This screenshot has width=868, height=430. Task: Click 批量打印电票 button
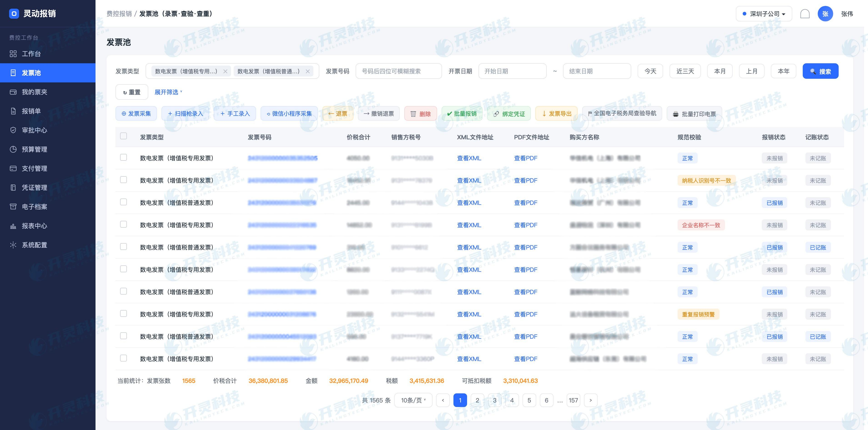[x=694, y=114]
